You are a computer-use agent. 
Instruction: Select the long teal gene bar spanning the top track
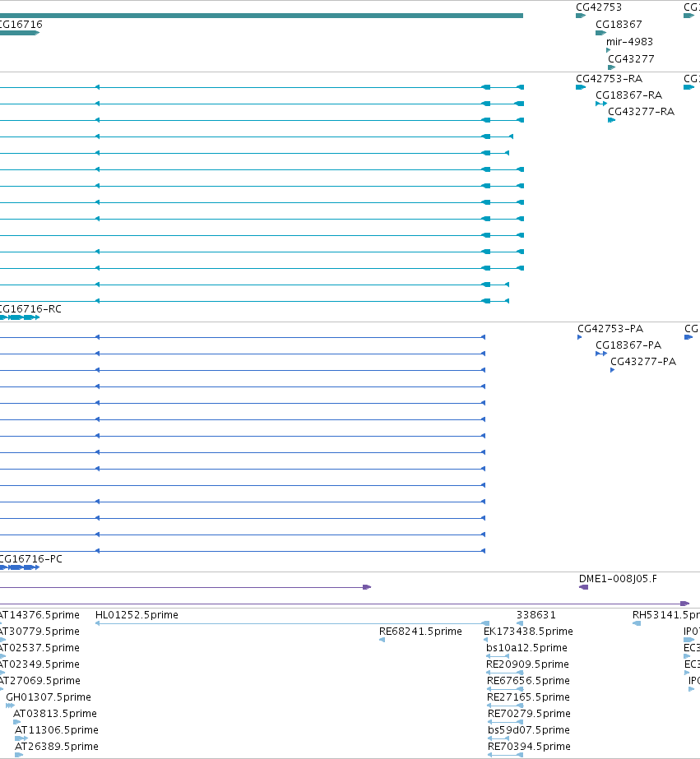click(x=262, y=16)
